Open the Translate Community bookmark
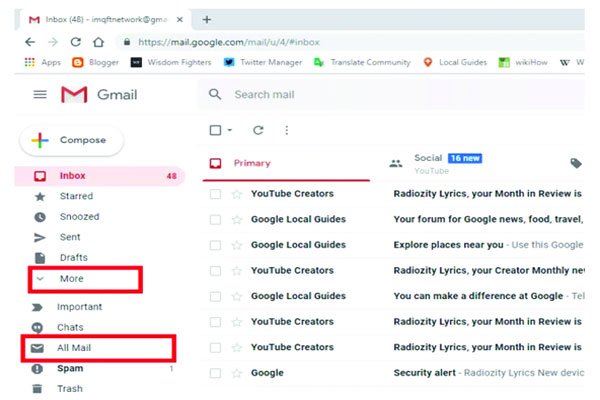 point(362,62)
